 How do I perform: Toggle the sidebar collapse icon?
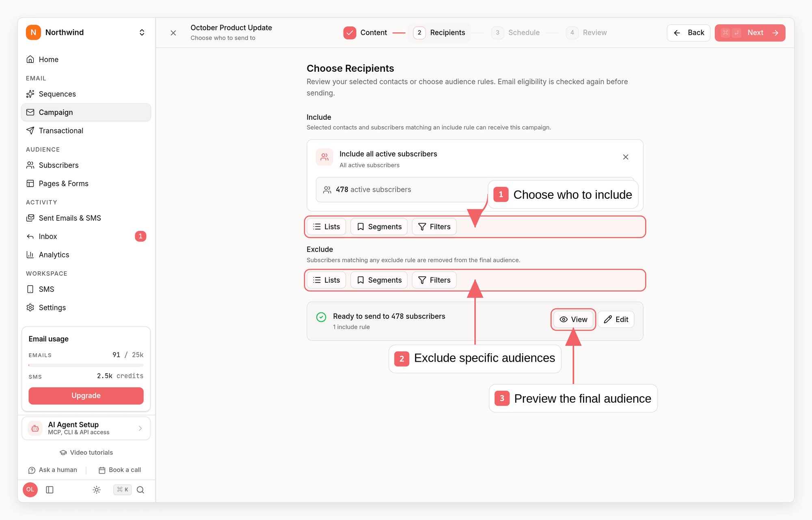(50, 490)
